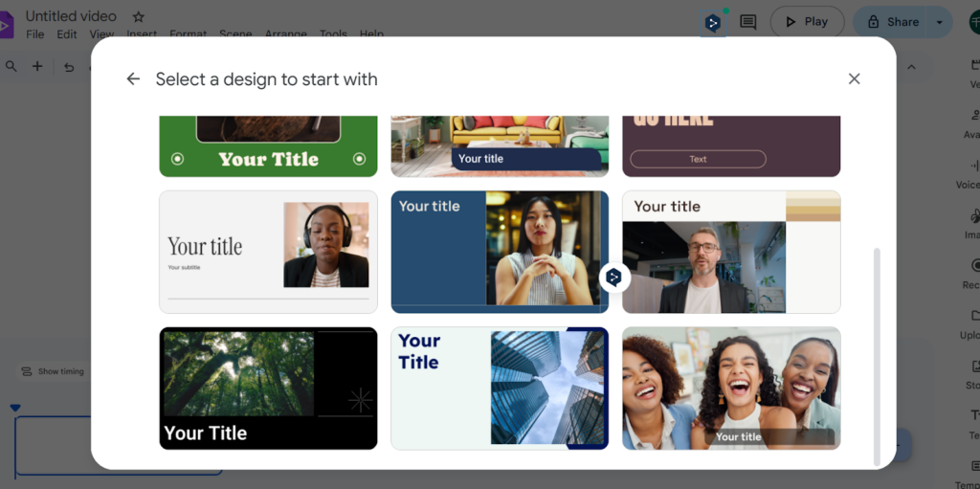
Task: Click the dialog's vertical scrollbar
Action: point(877,356)
